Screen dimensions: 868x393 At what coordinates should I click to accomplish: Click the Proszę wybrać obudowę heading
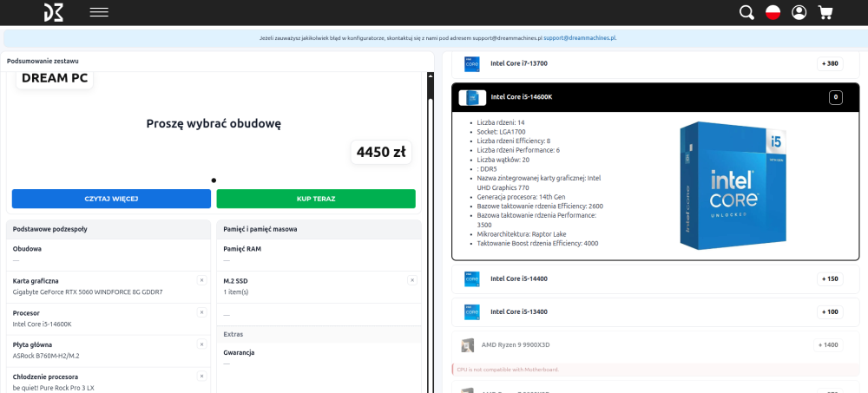point(214,123)
